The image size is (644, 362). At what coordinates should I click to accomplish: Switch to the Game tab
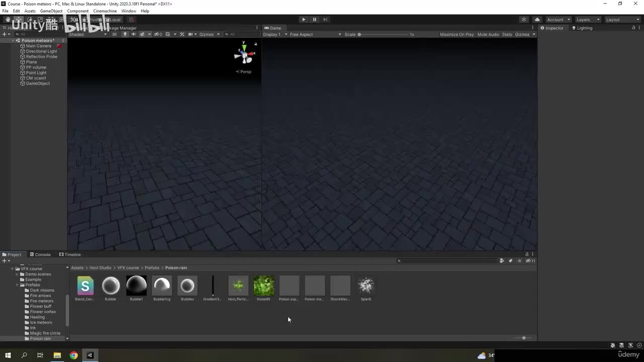[x=273, y=28]
